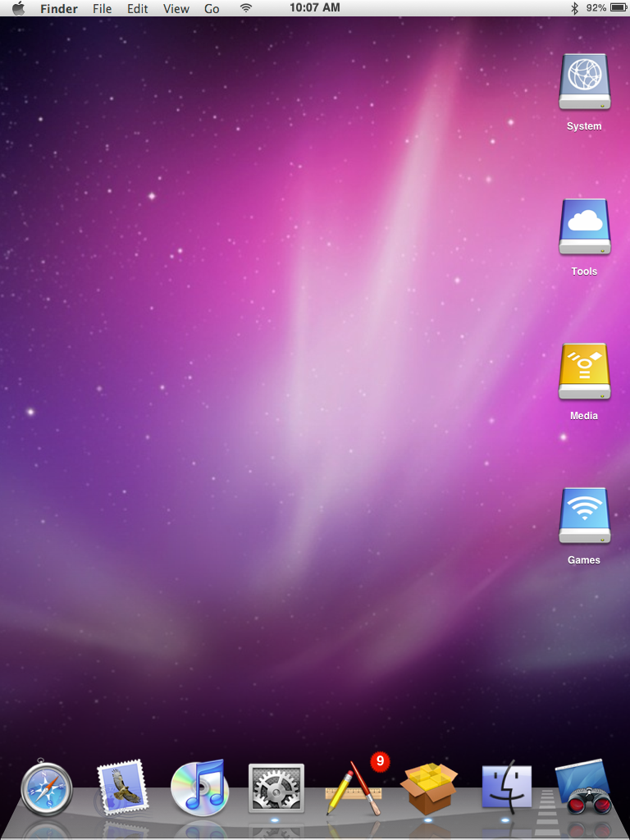The image size is (630, 840).
Task: Click the red 9 notification badge
Action: [x=380, y=760]
